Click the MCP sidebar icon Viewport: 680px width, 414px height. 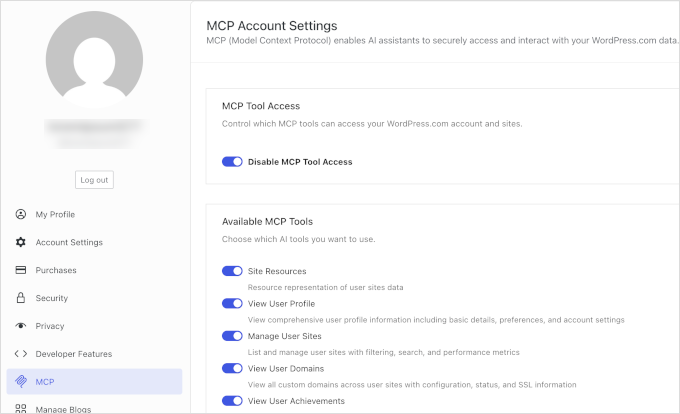[x=21, y=382]
